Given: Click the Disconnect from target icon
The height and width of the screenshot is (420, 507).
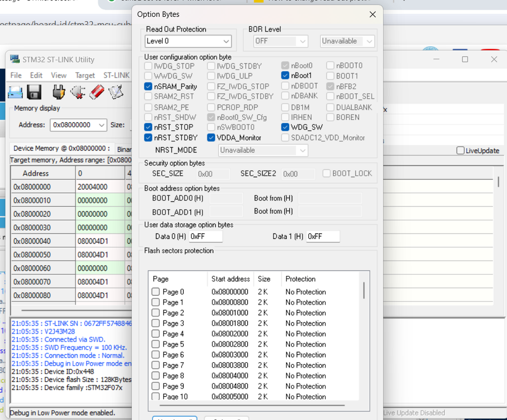Looking at the screenshot, I should coord(78,92).
